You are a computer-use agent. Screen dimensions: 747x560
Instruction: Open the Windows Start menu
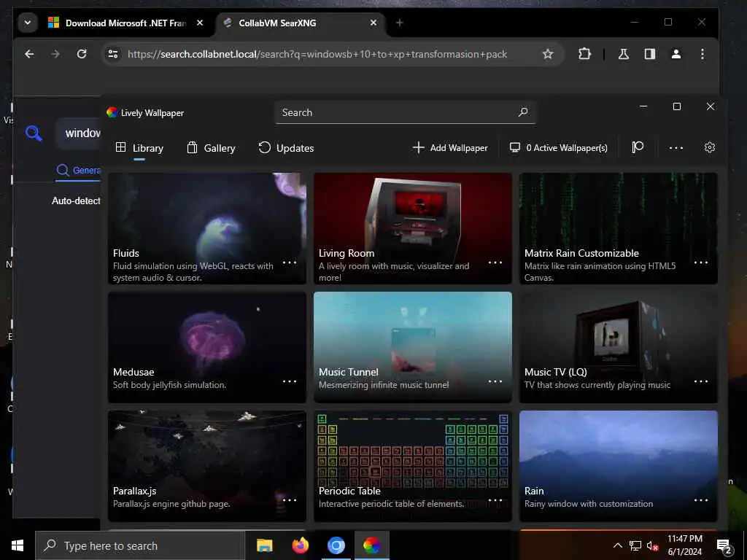tap(18, 545)
